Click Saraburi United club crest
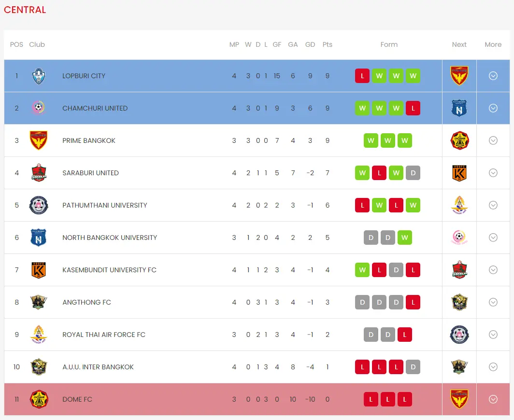The image size is (514, 420). [39, 173]
